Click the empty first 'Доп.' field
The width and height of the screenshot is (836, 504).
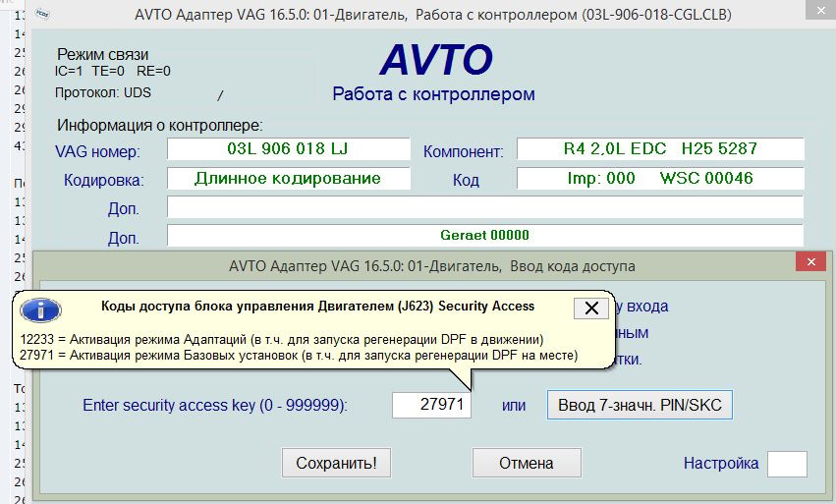[x=485, y=207]
